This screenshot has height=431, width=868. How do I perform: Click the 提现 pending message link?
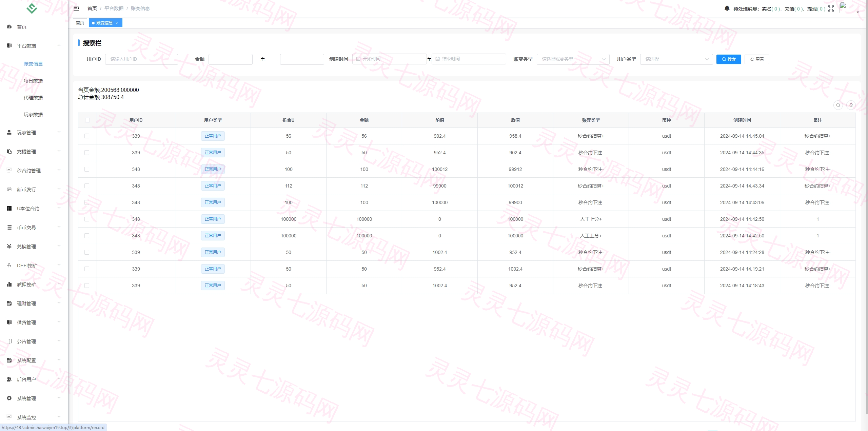point(816,9)
